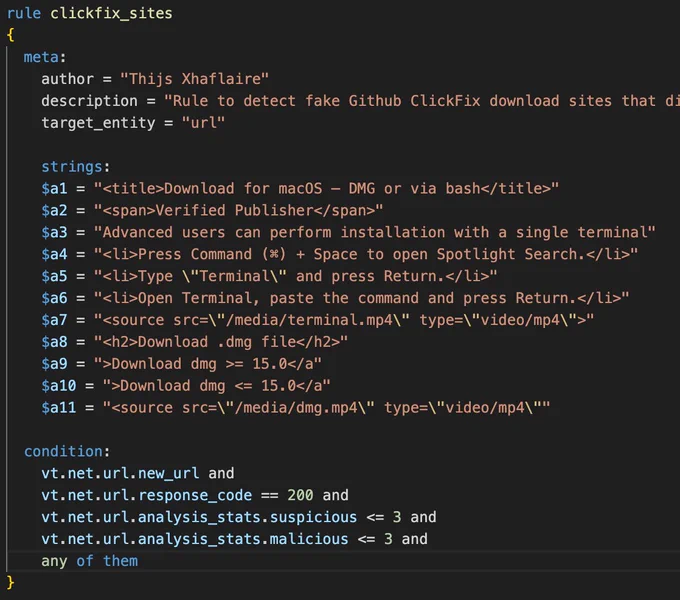Screen dimensions: 680x600
Task: Click the 200 response code value
Action: point(300,495)
